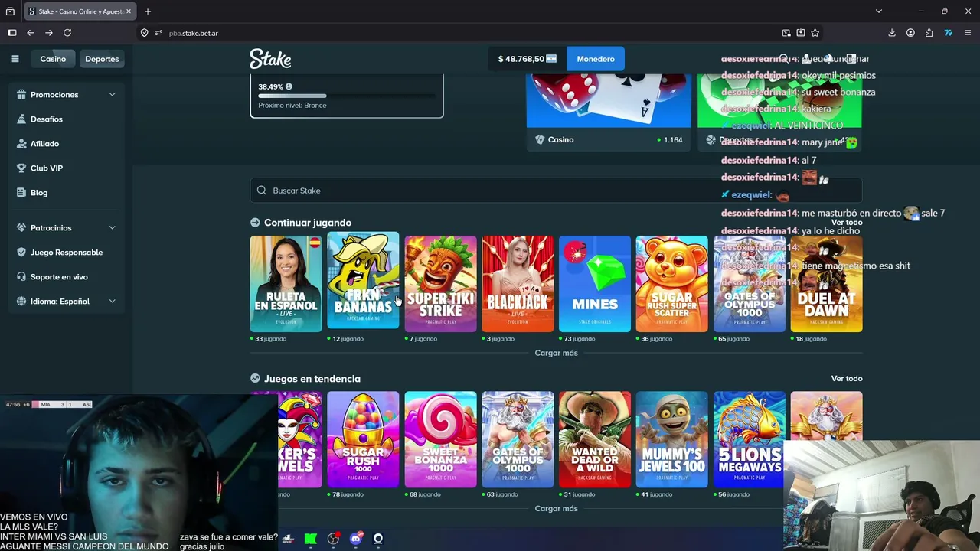Open a new browser tab
Viewport: 980px width, 551px height.
coord(148,11)
